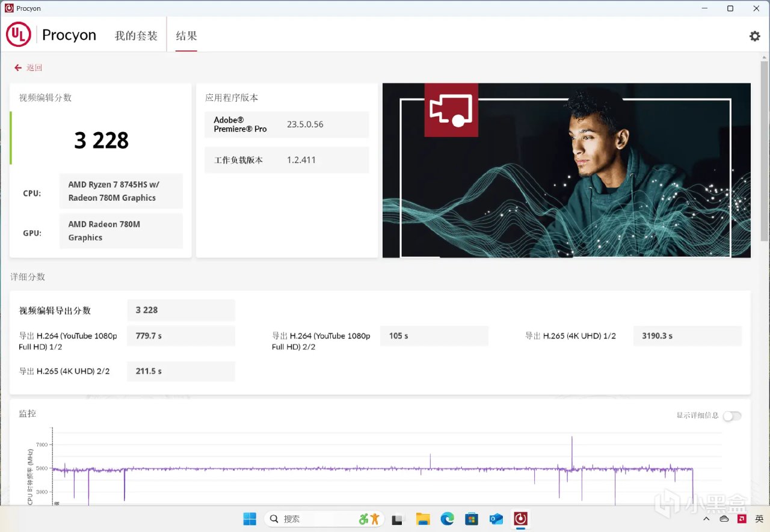Click the 视频编辑导出分数 value 3 228
770x532 pixels.
tap(181, 310)
